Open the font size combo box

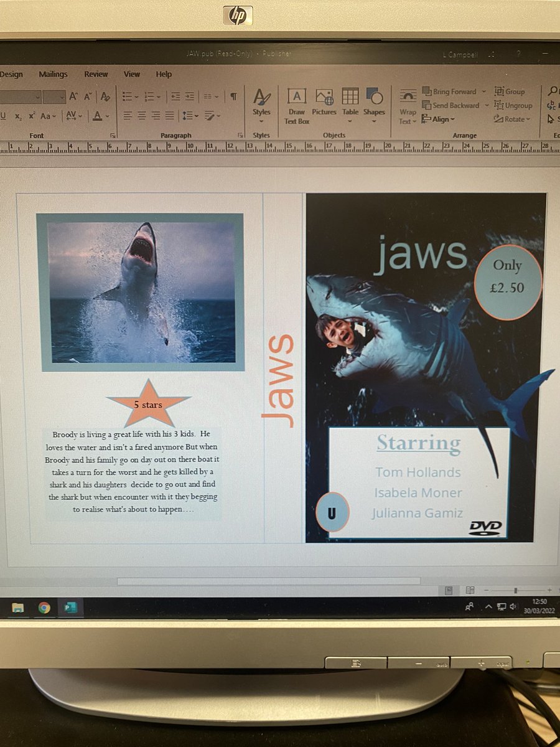tap(54, 96)
